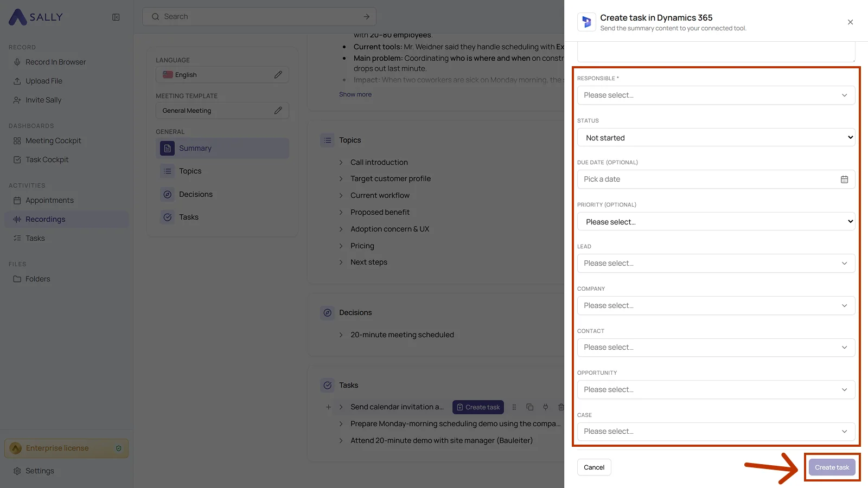
Task: Click Cancel in the dialog
Action: (x=594, y=467)
